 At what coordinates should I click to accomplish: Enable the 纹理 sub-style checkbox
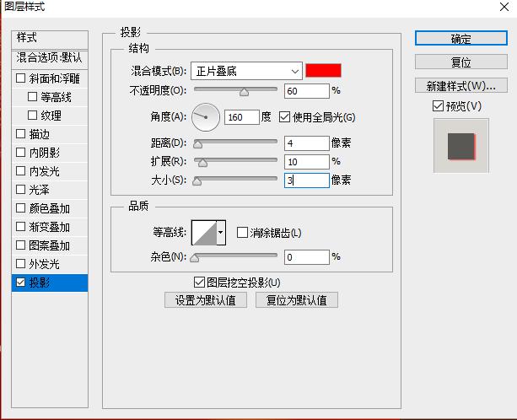tap(32, 115)
